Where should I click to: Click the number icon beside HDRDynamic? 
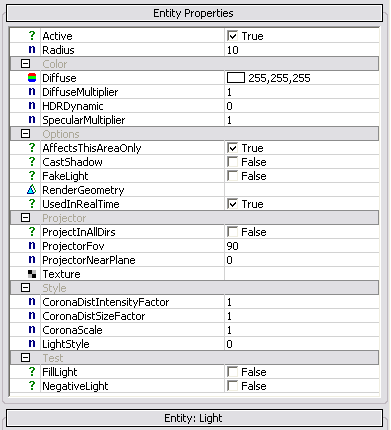point(32,106)
